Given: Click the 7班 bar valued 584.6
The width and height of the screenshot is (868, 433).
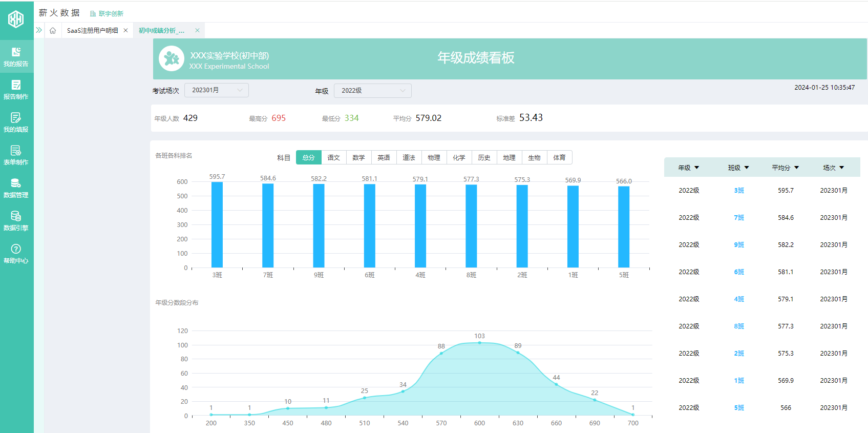Looking at the screenshot, I should (268, 225).
